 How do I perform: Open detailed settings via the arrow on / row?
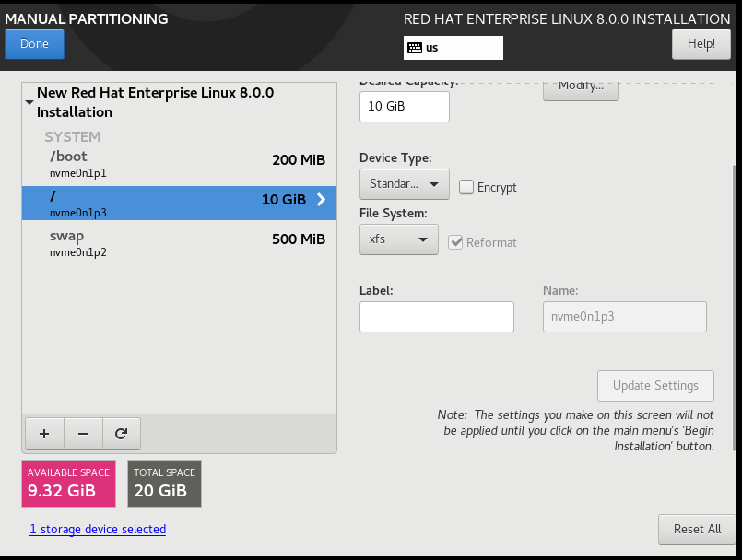(x=320, y=198)
